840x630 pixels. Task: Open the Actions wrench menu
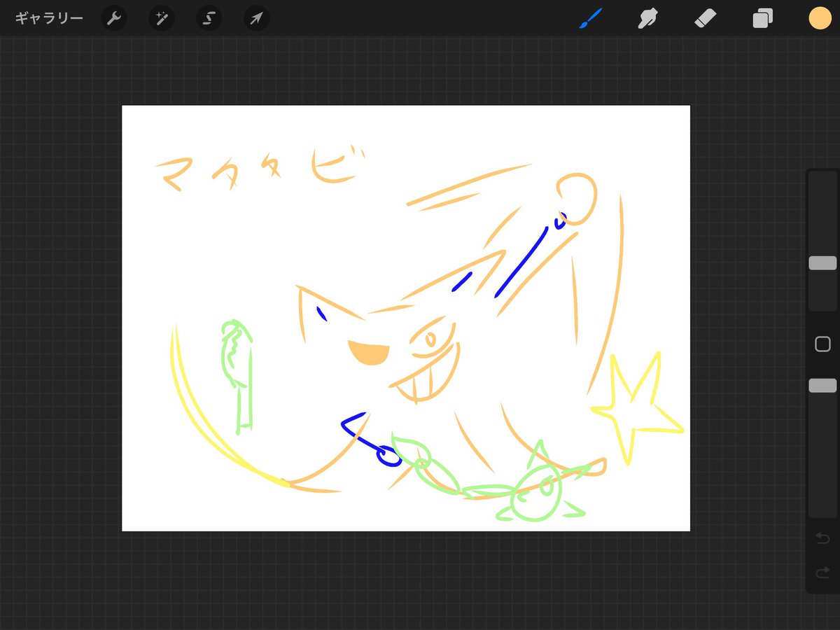pos(113,19)
